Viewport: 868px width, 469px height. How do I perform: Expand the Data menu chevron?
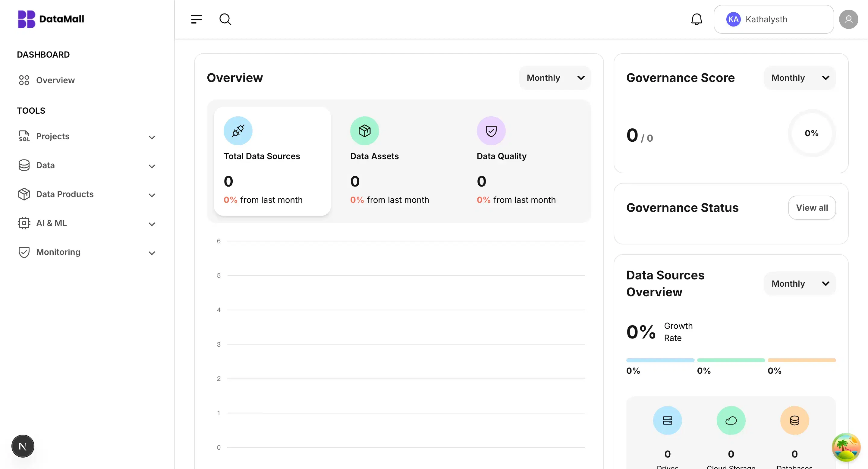click(x=152, y=166)
